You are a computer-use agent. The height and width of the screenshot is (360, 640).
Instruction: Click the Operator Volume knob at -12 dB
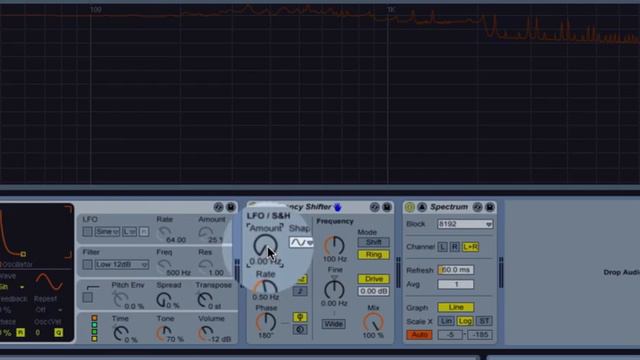point(205,333)
